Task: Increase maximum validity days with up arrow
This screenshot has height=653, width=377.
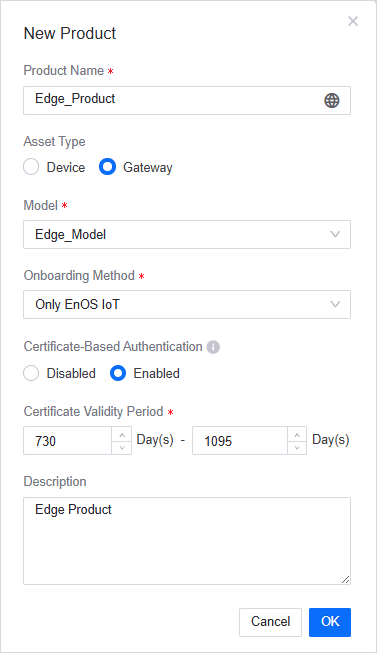Action: [297, 434]
